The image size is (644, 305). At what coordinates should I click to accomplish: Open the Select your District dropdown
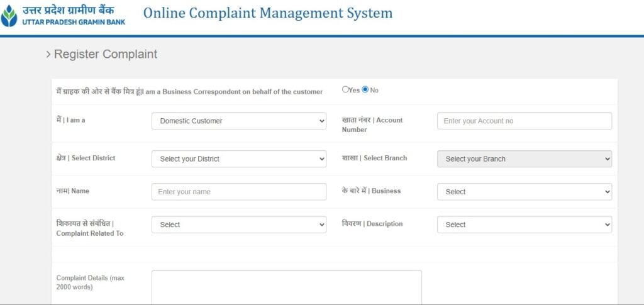[x=239, y=159]
